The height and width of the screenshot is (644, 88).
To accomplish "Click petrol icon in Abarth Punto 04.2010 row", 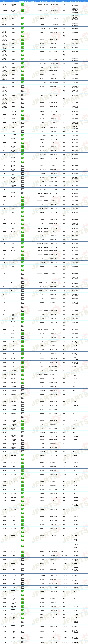I will (23, 24).
